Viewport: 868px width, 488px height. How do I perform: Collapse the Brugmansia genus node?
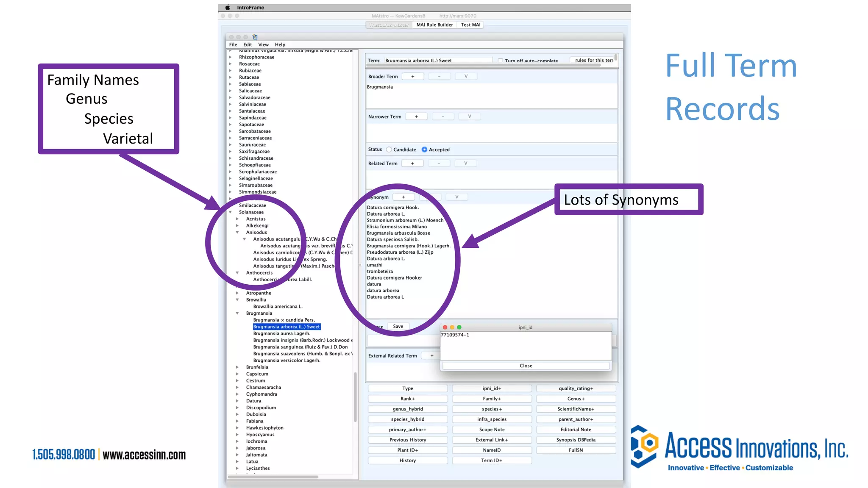(237, 313)
